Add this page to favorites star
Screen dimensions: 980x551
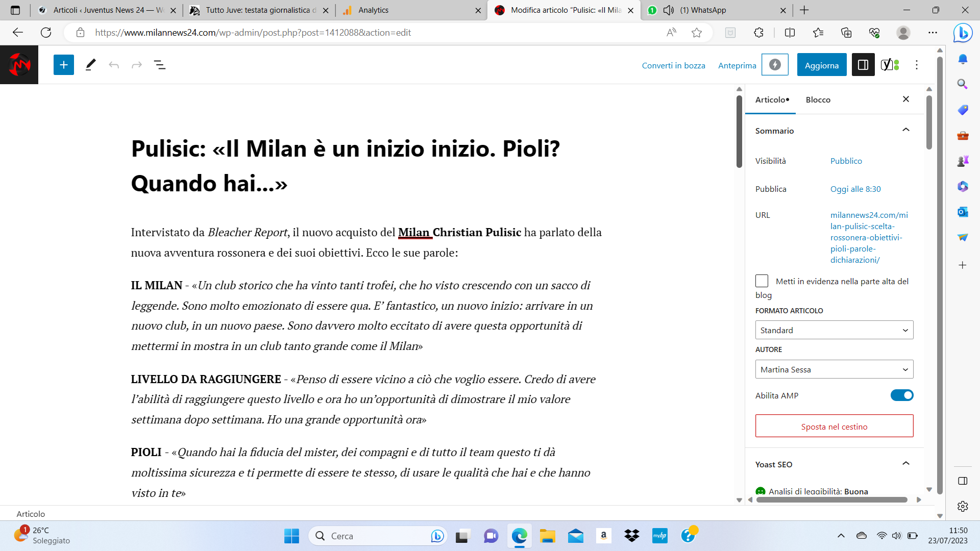pos(697,33)
